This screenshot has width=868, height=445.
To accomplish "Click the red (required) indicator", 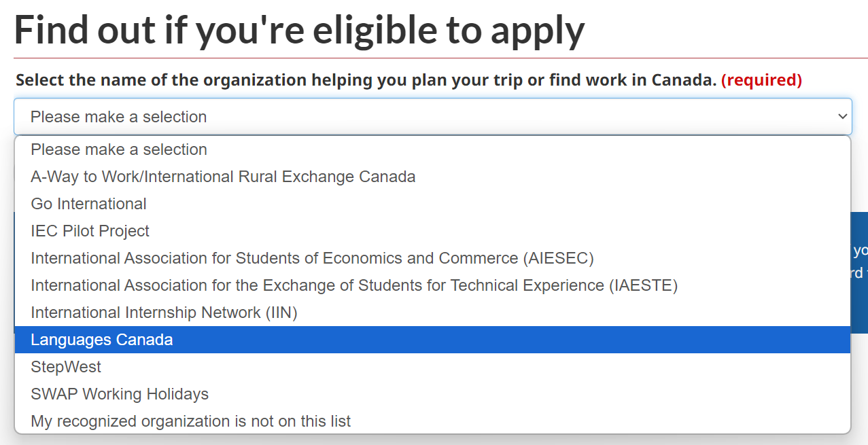I will [761, 80].
